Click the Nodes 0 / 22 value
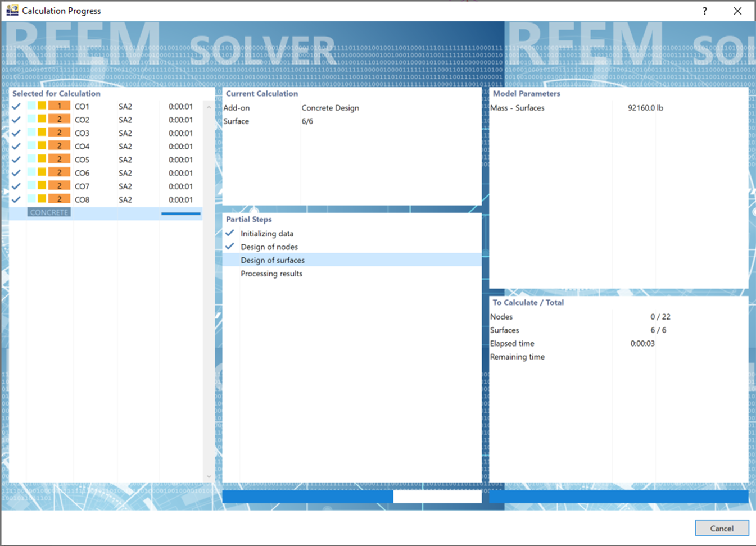Viewport: 756px width, 546px height. tap(660, 317)
